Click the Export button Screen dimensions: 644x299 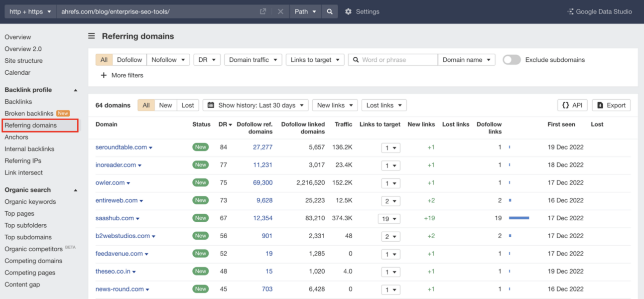click(611, 105)
